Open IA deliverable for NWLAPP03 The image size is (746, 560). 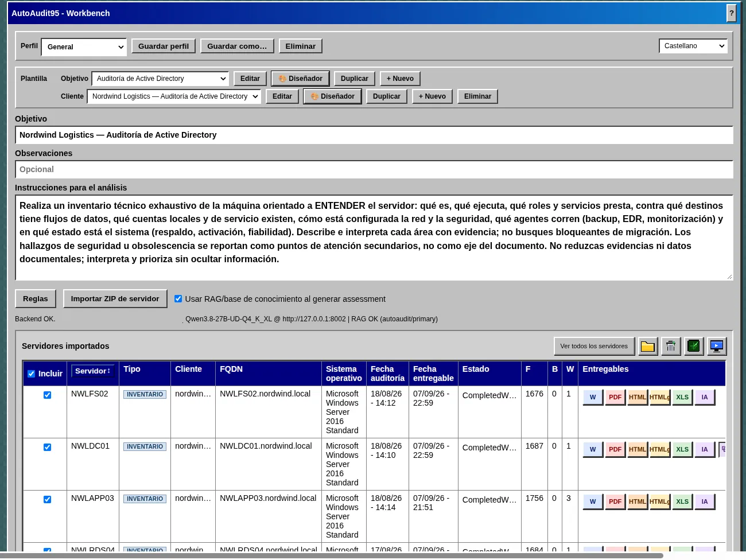click(x=705, y=501)
